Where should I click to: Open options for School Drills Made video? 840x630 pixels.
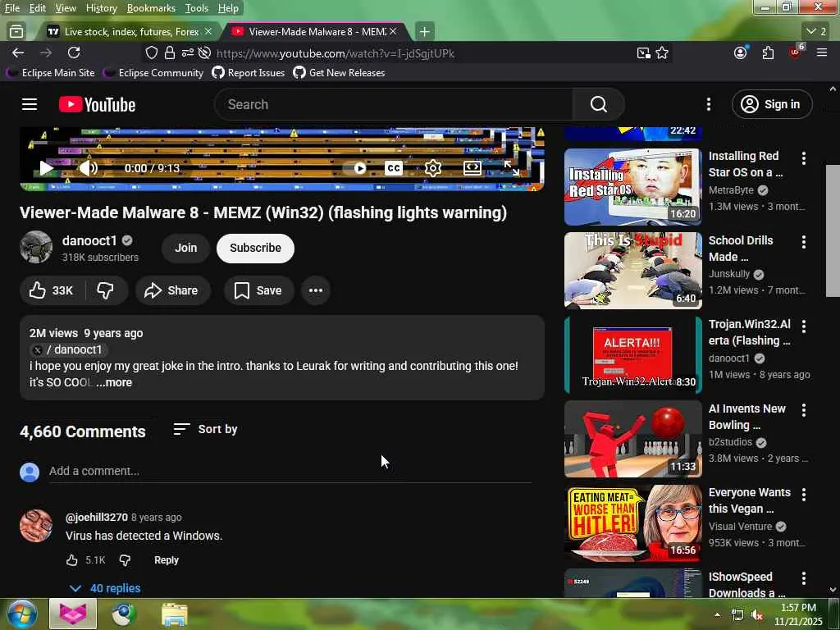point(804,242)
